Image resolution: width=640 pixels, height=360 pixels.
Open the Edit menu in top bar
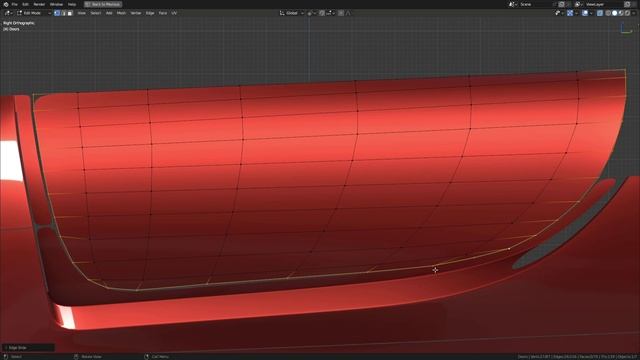tap(26, 4)
